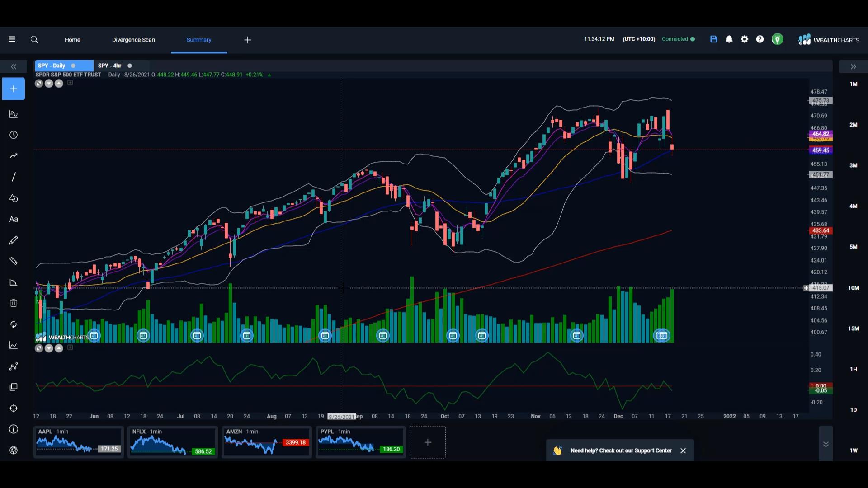The height and width of the screenshot is (488, 868).
Task: Activate the crosshair target tool
Action: [x=14, y=408]
